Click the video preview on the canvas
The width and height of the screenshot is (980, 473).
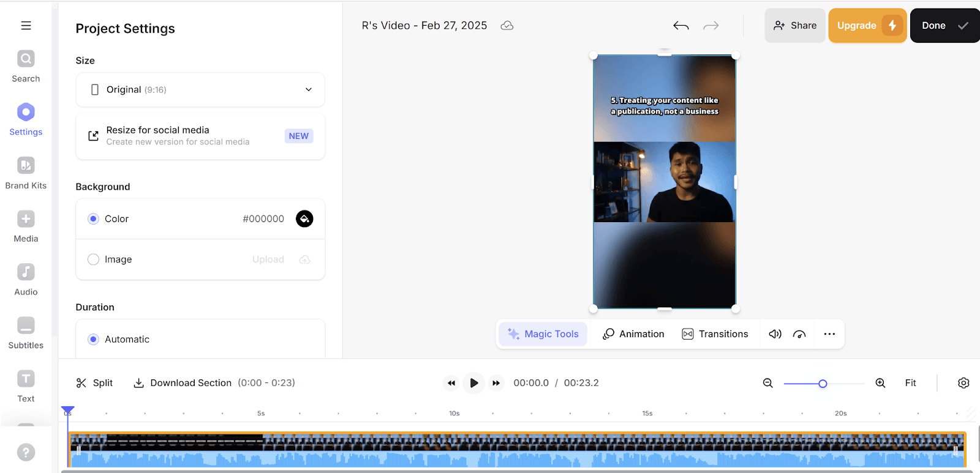(x=665, y=182)
